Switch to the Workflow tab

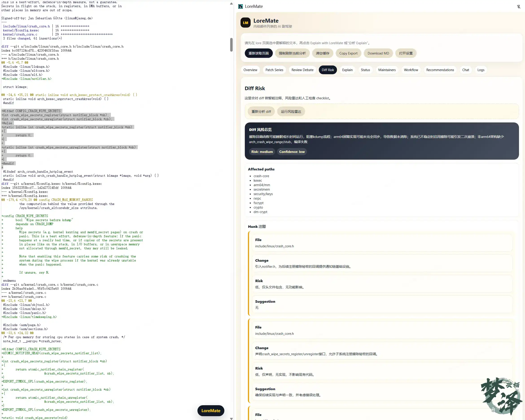coord(411,70)
